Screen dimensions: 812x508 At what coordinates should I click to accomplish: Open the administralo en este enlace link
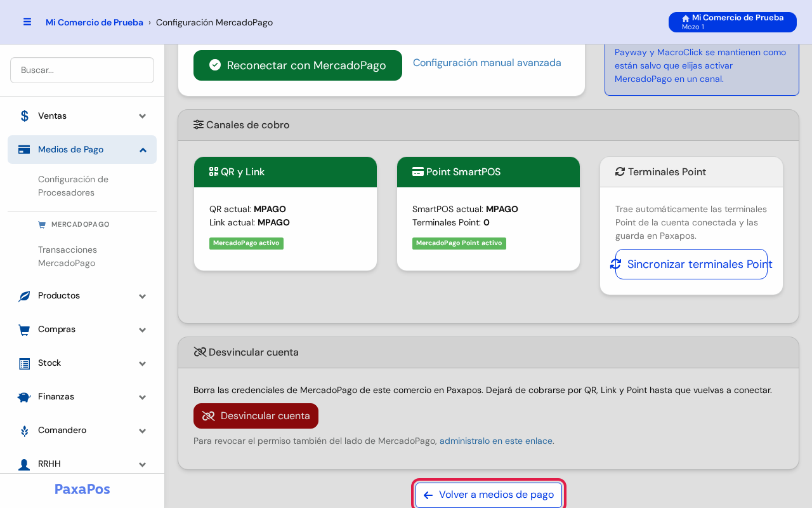point(496,441)
